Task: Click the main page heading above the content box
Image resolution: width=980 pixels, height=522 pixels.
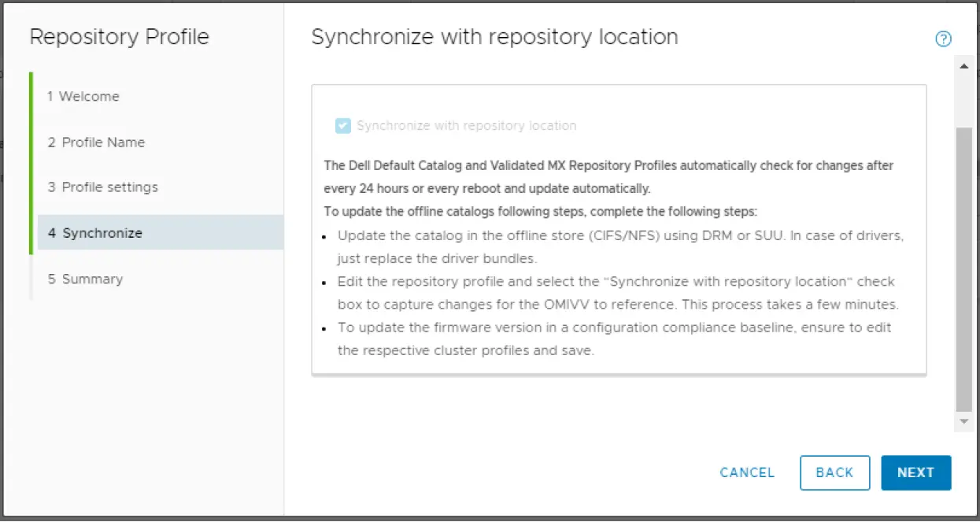Action: click(x=494, y=37)
